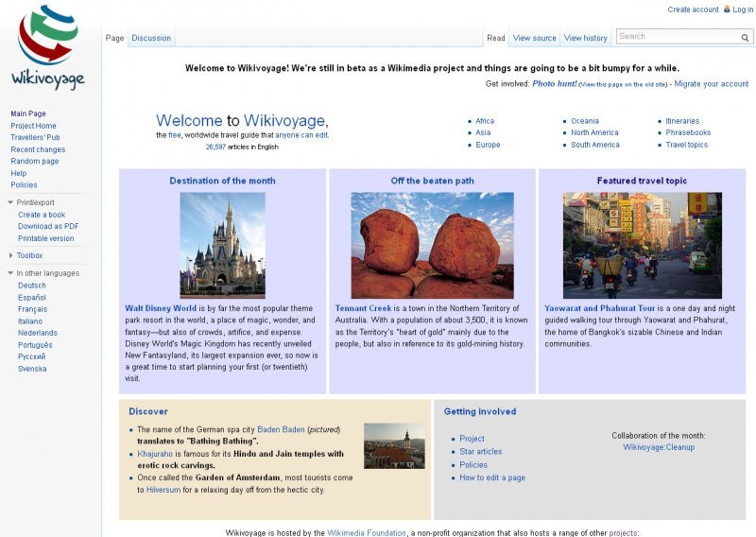756x537 pixels.
Task: Expand the Toolbox section
Action: pos(10,255)
